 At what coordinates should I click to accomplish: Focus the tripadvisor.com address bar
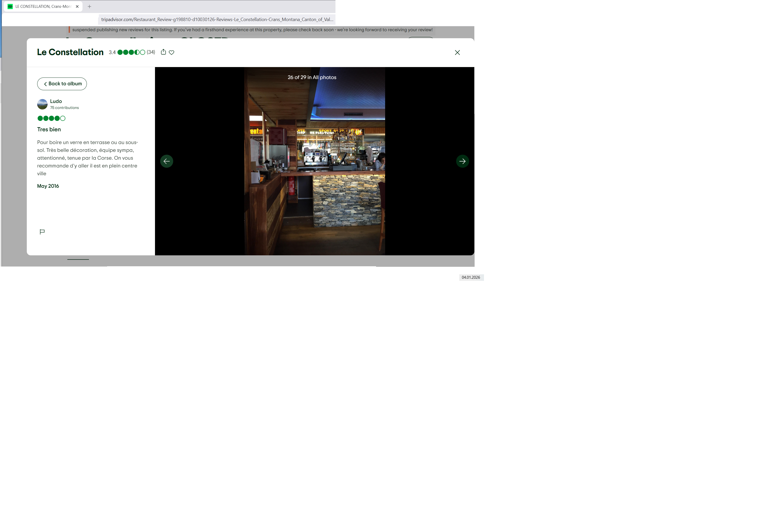[x=217, y=20]
